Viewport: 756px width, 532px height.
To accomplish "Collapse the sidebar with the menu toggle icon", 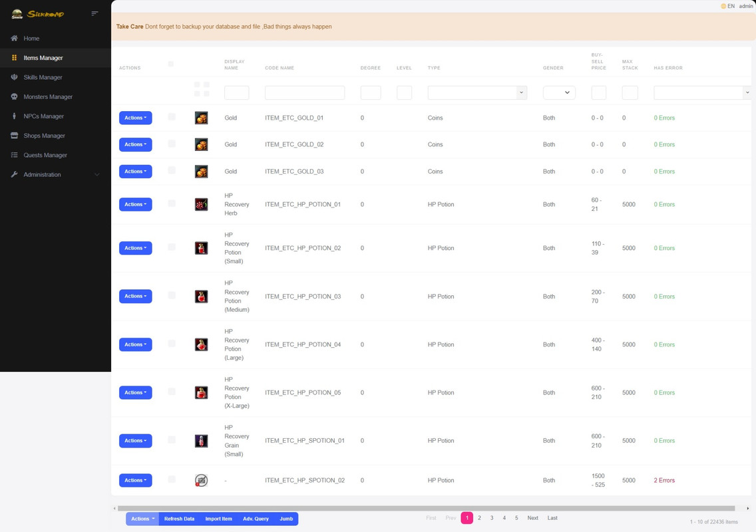I will (95, 13).
